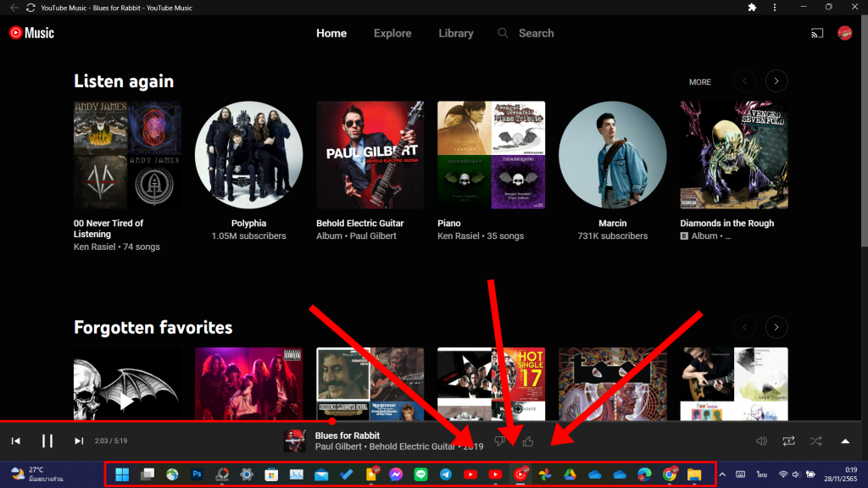This screenshot has height=488, width=868.
Task: Go back to the previous track
Action: tap(16, 441)
